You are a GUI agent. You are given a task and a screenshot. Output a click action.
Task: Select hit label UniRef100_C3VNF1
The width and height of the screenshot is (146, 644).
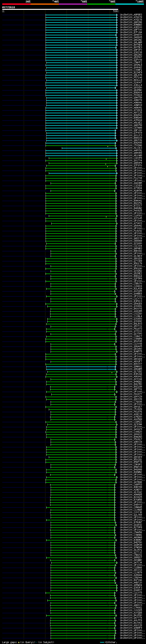click(131, 70)
